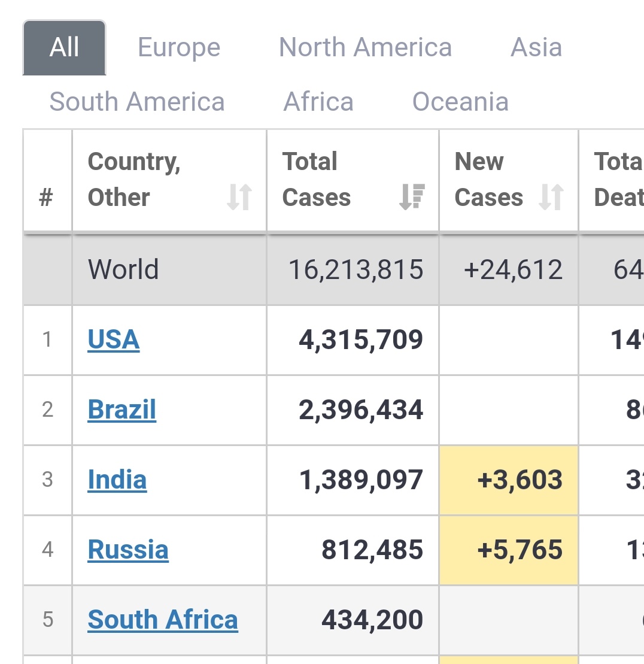This screenshot has width=644, height=664.
Task: Follow the India link
Action: (117, 480)
